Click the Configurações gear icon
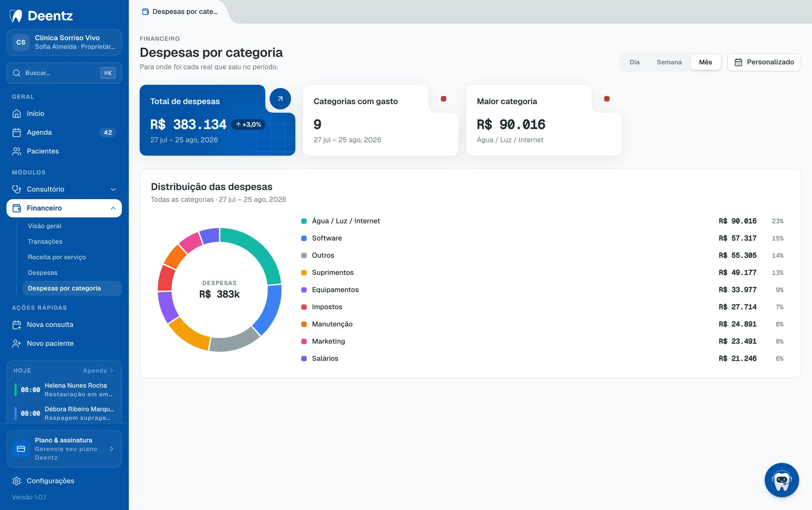Screen dimensions: 812x510 point(16,481)
